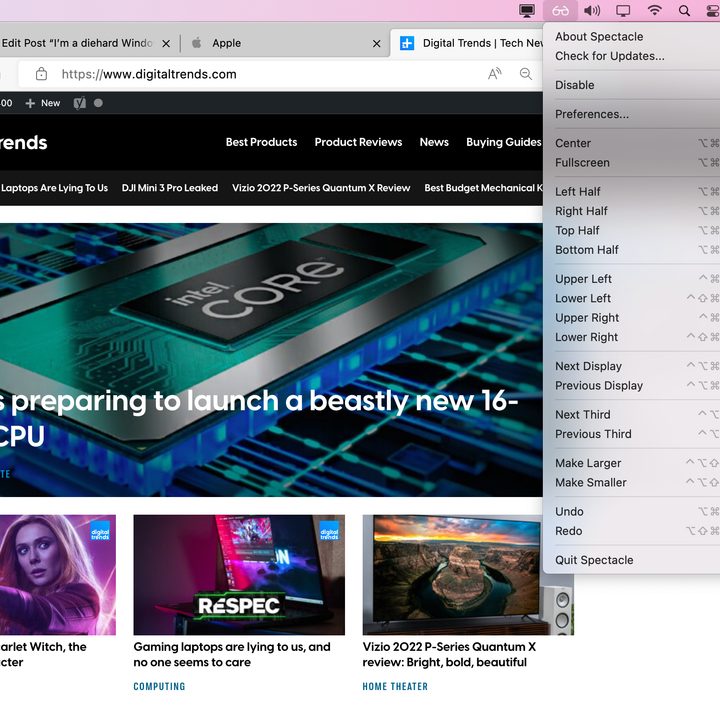Open Vizio 2022 P-Series Quantum X Review trending link
This screenshot has height=720, width=720.
(x=321, y=188)
